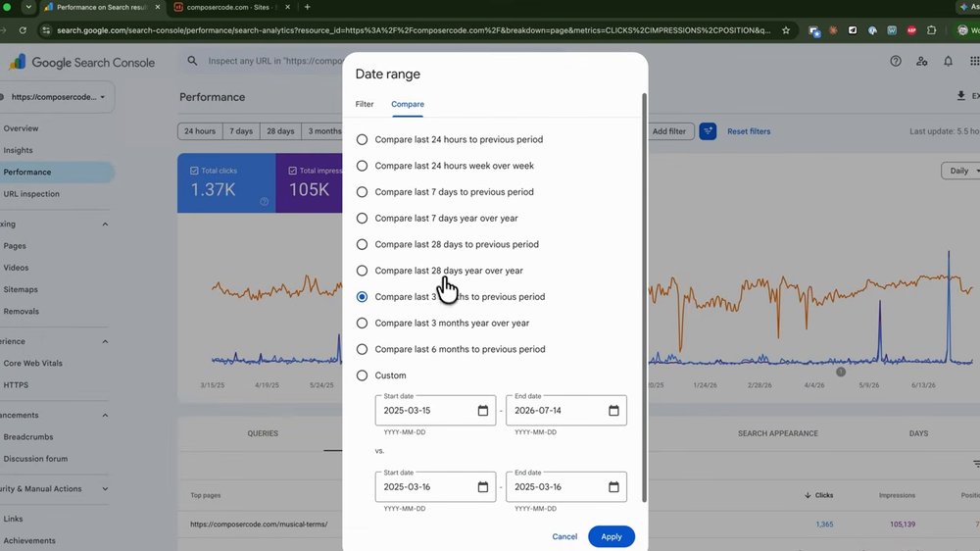Open calendar for first Start date
This screenshot has height=551, width=980.
pos(482,410)
